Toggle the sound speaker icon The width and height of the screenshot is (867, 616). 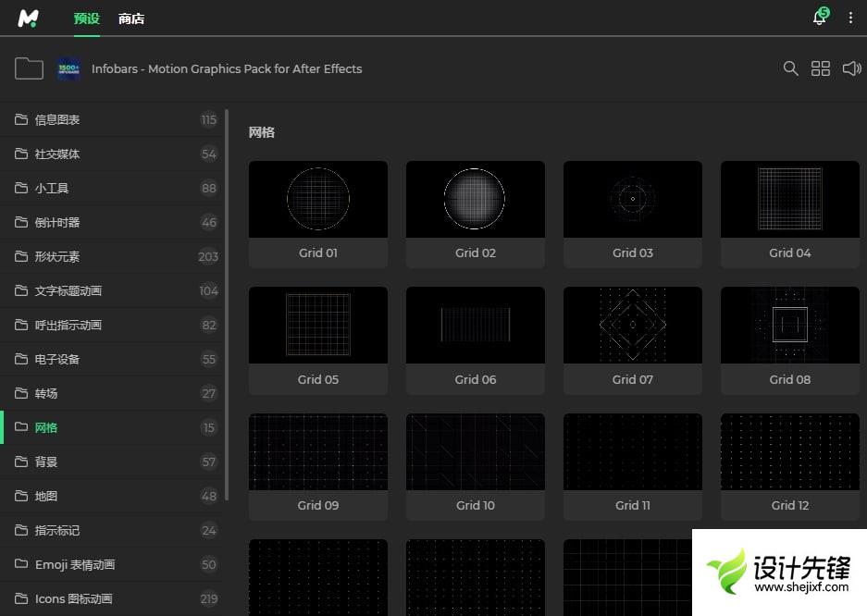coord(851,68)
